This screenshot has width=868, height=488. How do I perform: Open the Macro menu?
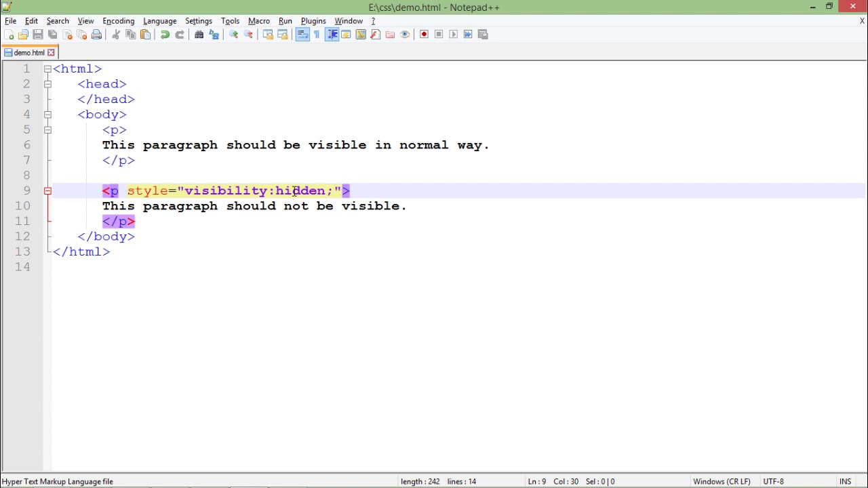[x=259, y=21]
